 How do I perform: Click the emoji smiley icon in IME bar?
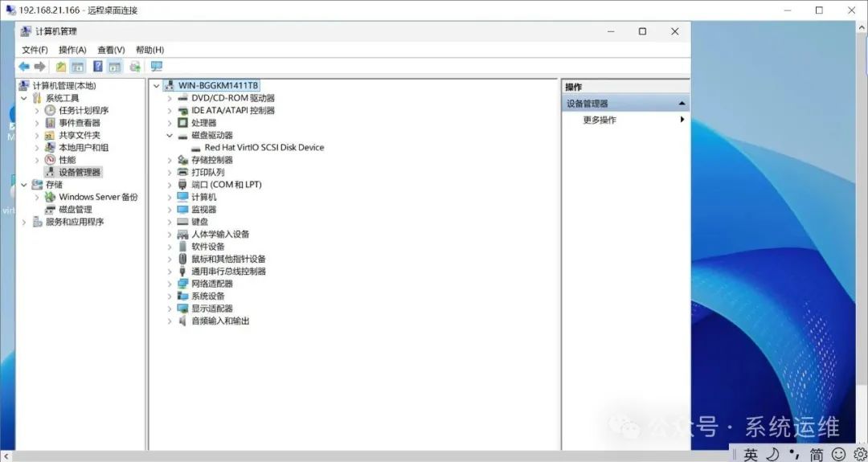tap(838, 455)
